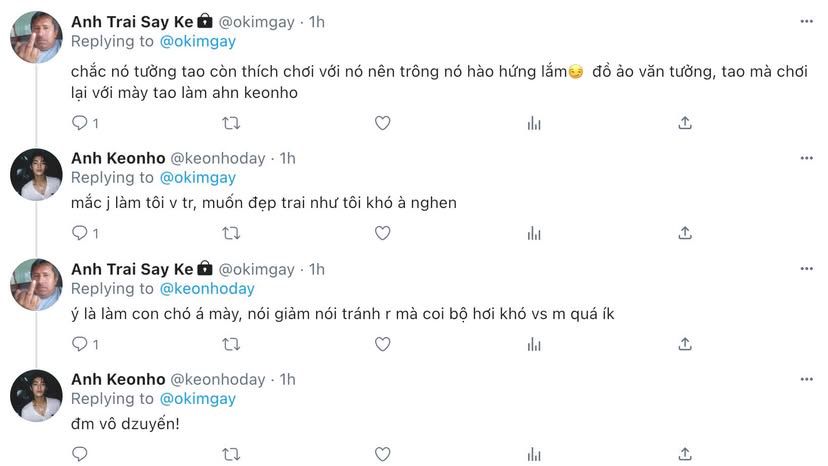Reply to first tweet about 'ahn keonho'
This screenshot has width=828, height=466.
tap(80, 122)
